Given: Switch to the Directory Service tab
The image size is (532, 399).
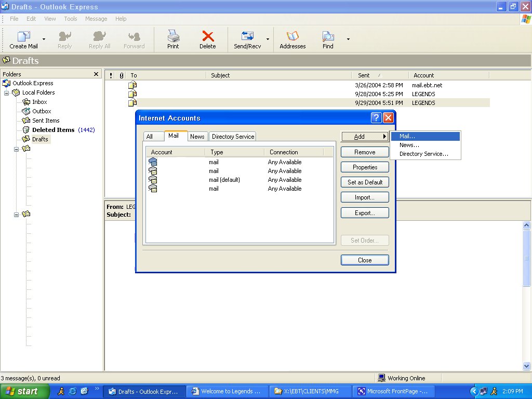Looking at the screenshot, I should point(233,137).
